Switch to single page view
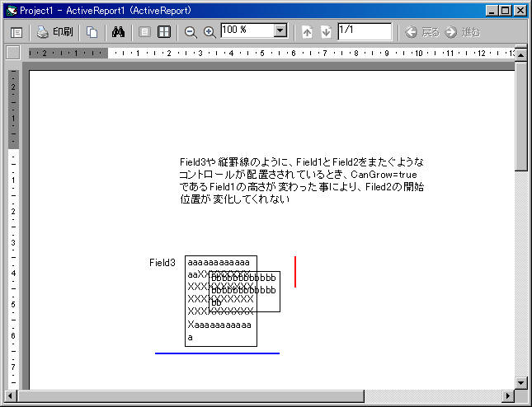 point(145,32)
